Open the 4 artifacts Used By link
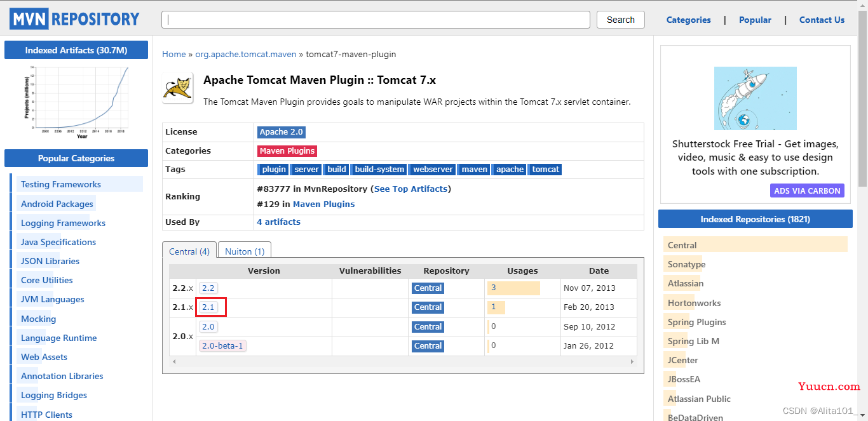The width and height of the screenshot is (868, 421). tap(278, 222)
